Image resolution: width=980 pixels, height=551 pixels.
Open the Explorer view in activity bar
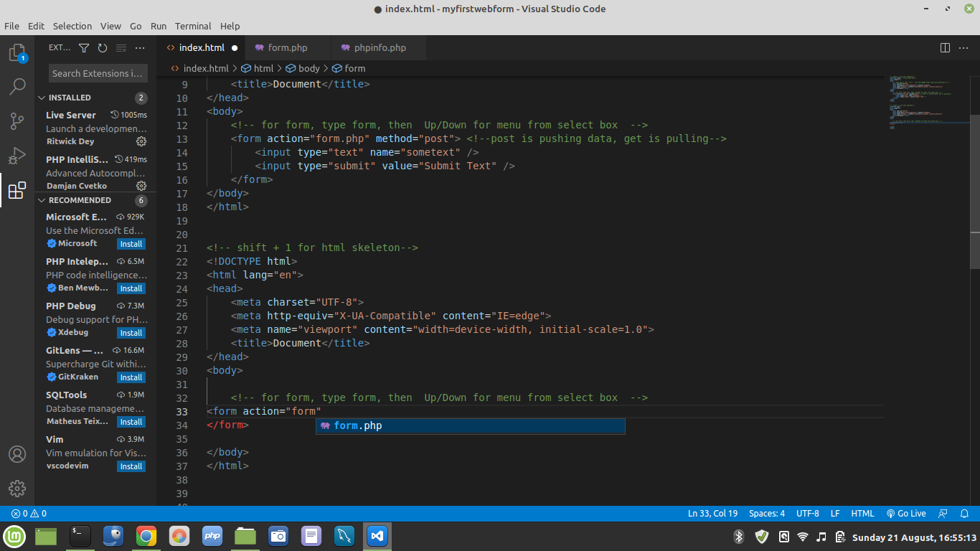tap(17, 53)
